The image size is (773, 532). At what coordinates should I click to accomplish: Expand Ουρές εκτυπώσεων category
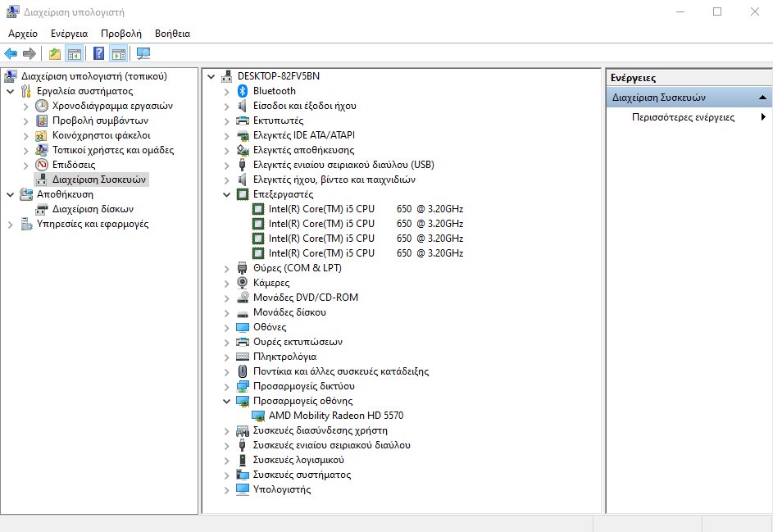click(226, 342)
